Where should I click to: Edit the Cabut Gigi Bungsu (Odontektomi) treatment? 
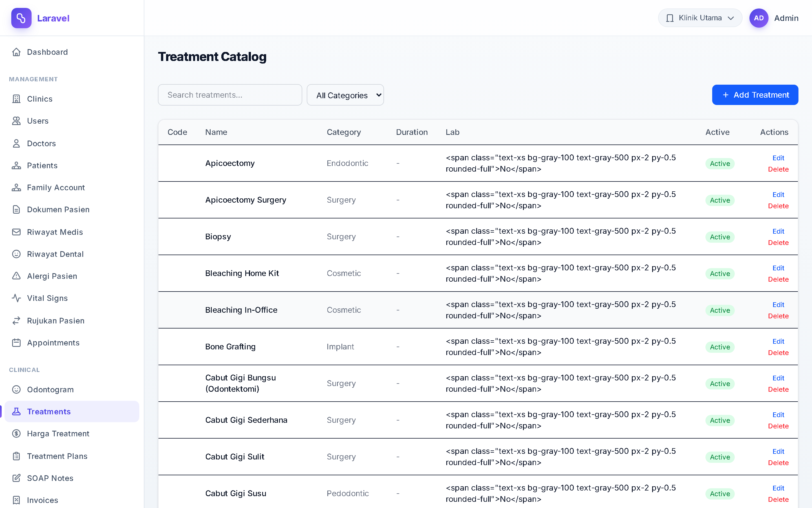[778, 378]
